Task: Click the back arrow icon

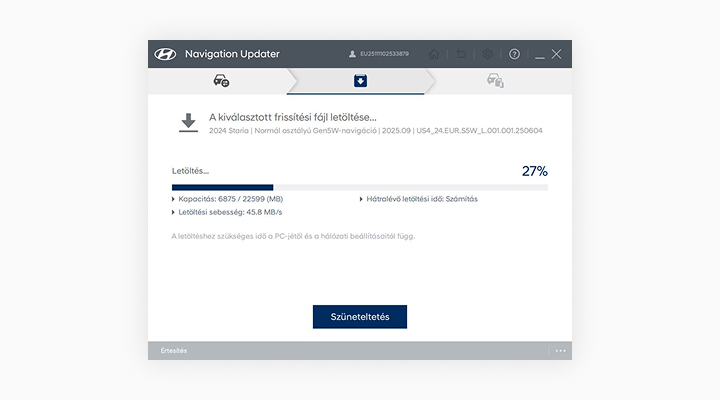Action: (x=461, y=54)
